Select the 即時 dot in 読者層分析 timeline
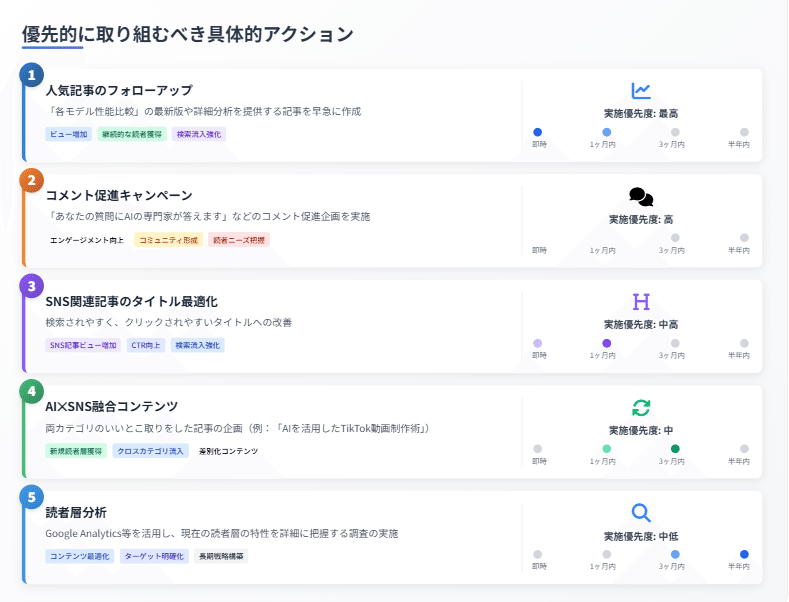 (x=537, y=554)
